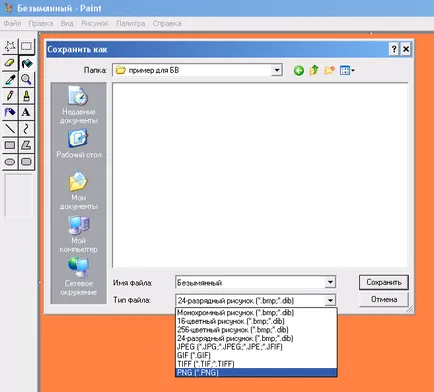Select the Pencil tool

click(x=10, y=96)
